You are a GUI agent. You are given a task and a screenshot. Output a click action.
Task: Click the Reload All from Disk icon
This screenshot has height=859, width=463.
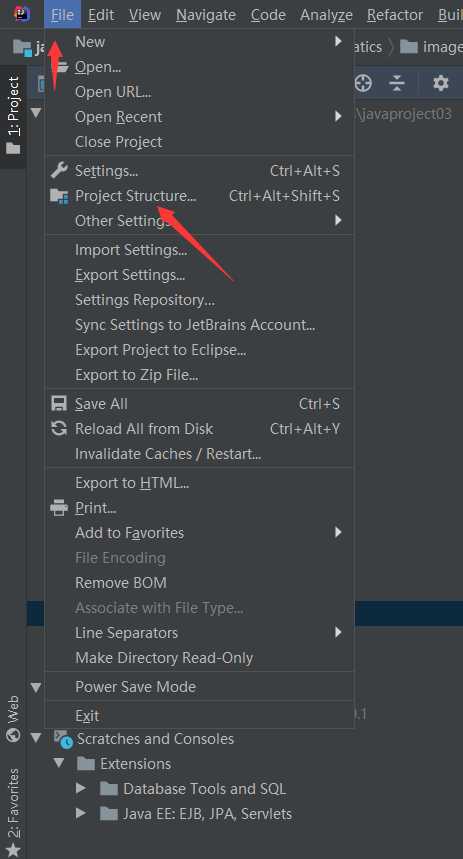pos(59,429)
